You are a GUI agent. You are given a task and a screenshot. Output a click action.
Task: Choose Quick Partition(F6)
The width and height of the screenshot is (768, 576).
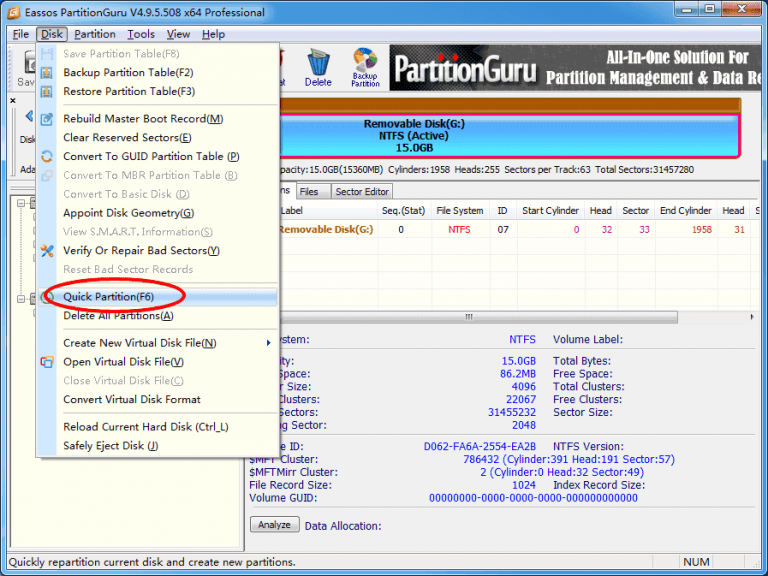pyautogui.click(x=157, y=297)
